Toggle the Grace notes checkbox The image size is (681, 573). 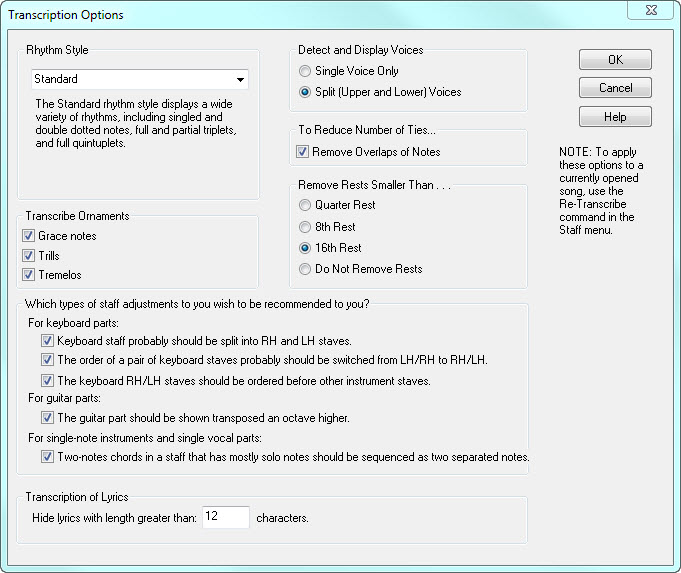[28, 236]
